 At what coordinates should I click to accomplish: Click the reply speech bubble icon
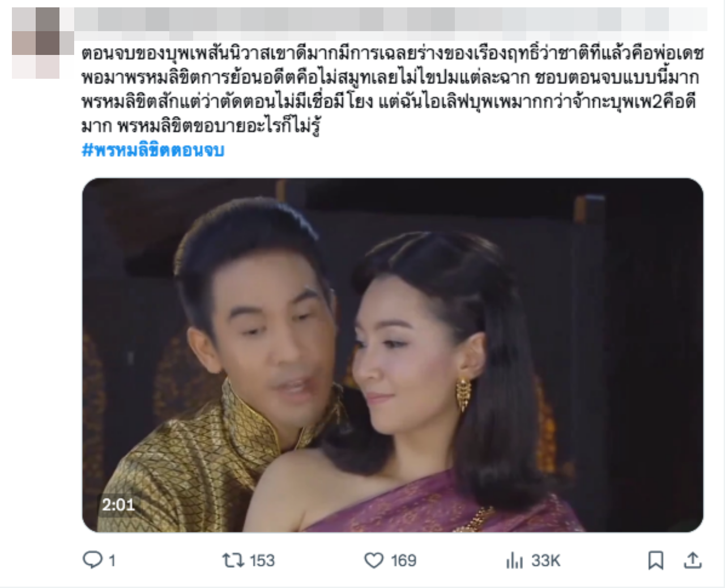pos(92,560)
